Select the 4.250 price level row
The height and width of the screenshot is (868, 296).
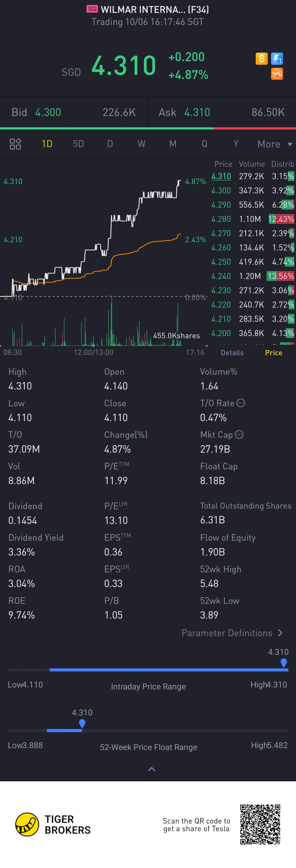tap(253, 262)
